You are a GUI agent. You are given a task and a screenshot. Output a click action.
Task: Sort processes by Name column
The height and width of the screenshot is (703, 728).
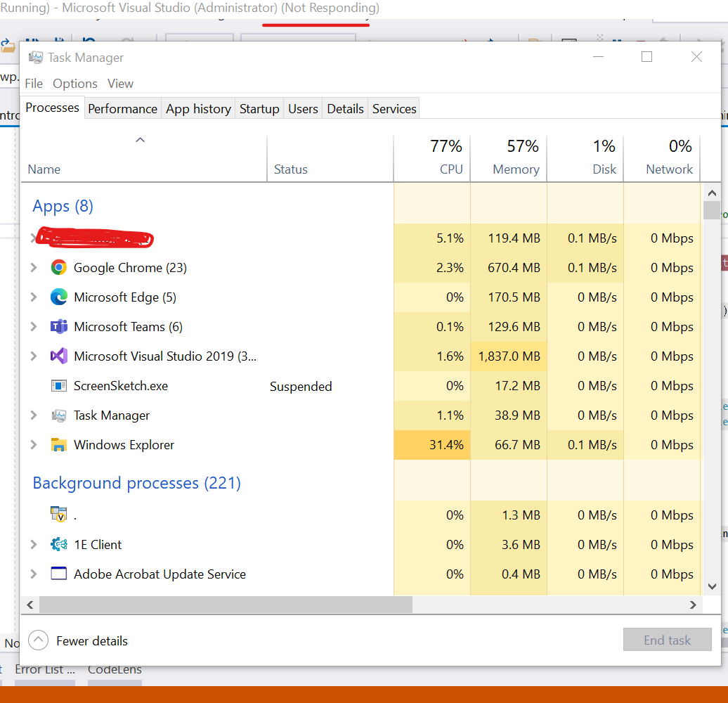pos(144,158)
